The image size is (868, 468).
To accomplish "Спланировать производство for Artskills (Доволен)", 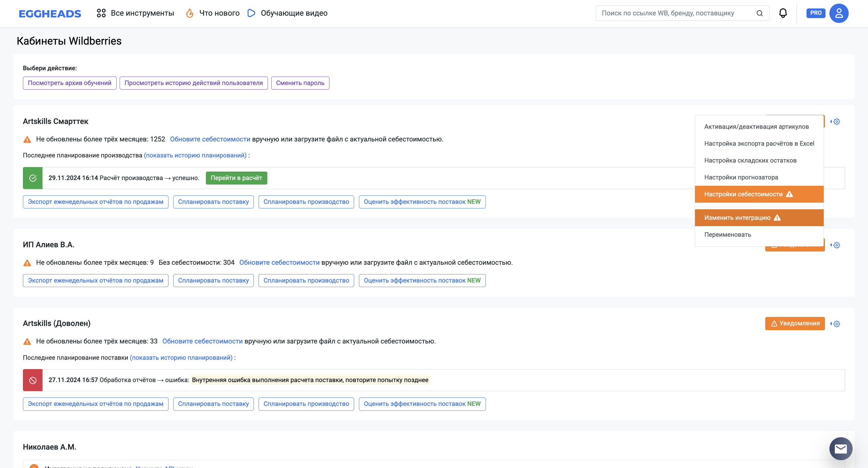I will [306, 404].
